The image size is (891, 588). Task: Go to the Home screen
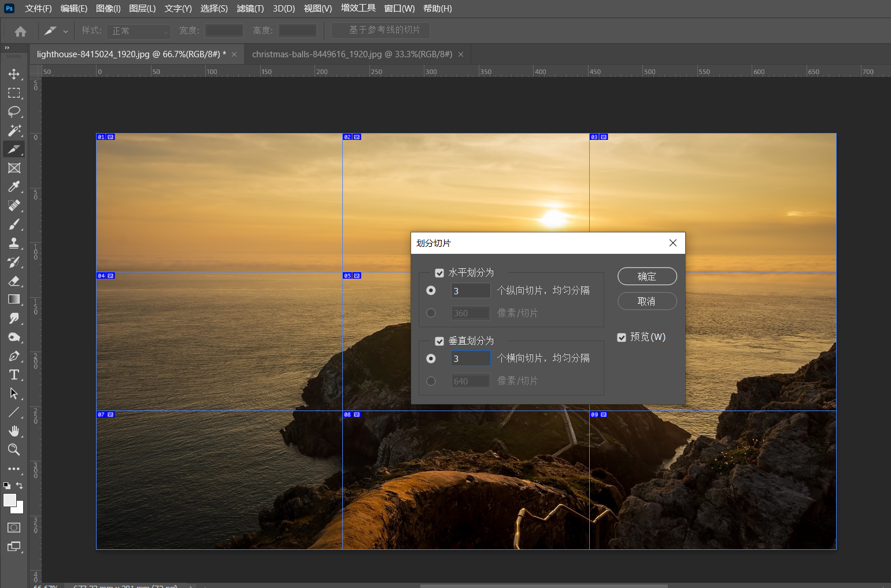tap(20, 31)
